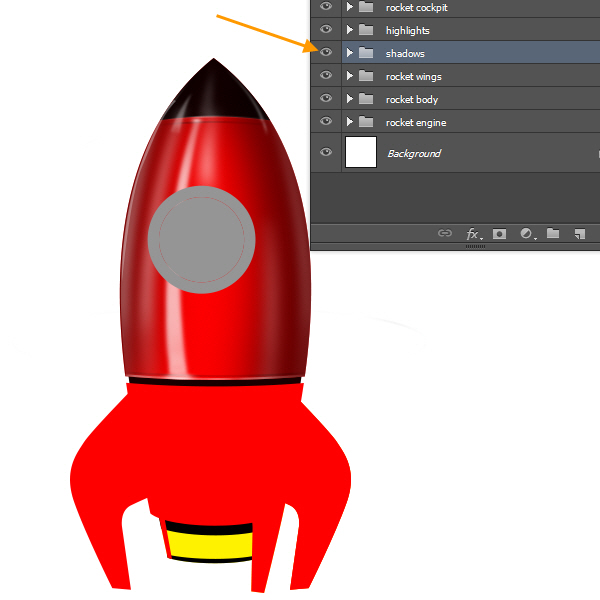This screenshot has width=600, height=600.
Task: Toggle visibility of Background layer
Action: pyautogui.click(x=326, y=153)
